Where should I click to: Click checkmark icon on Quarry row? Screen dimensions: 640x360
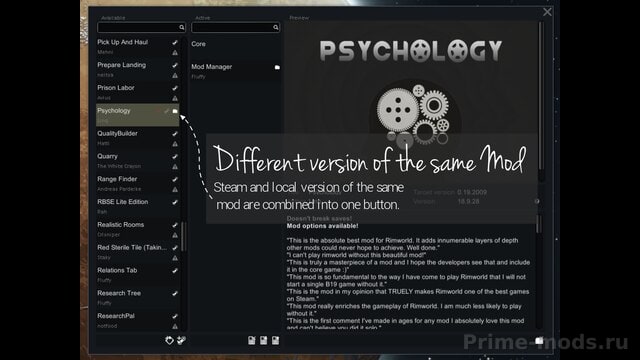175,157
